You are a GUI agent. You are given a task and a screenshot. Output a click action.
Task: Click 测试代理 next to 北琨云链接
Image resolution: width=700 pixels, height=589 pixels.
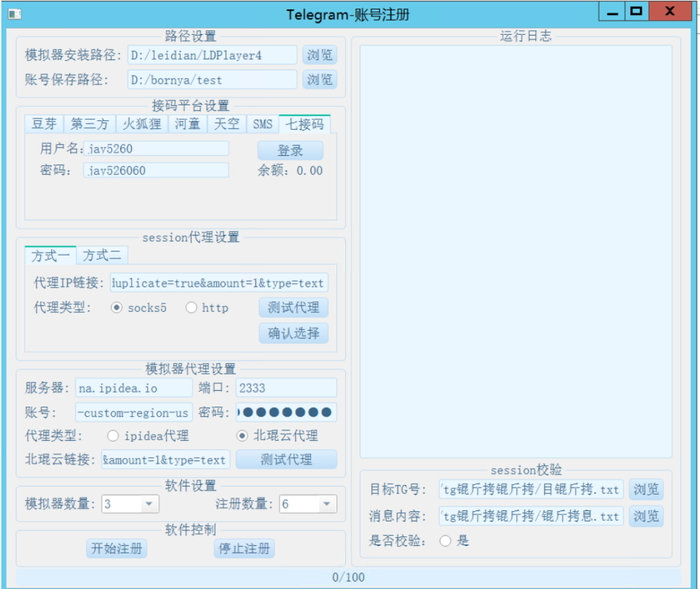(286, 460)
